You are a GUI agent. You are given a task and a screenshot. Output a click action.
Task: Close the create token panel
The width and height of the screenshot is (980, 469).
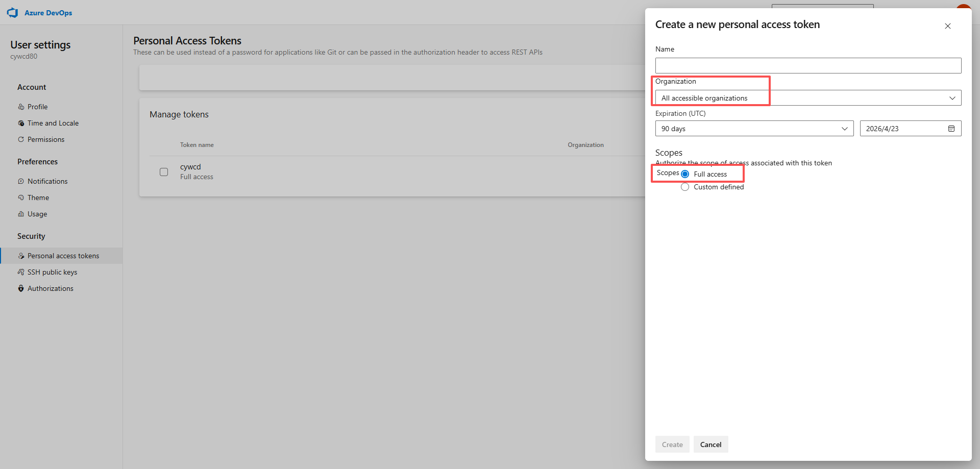coord(947,26)
